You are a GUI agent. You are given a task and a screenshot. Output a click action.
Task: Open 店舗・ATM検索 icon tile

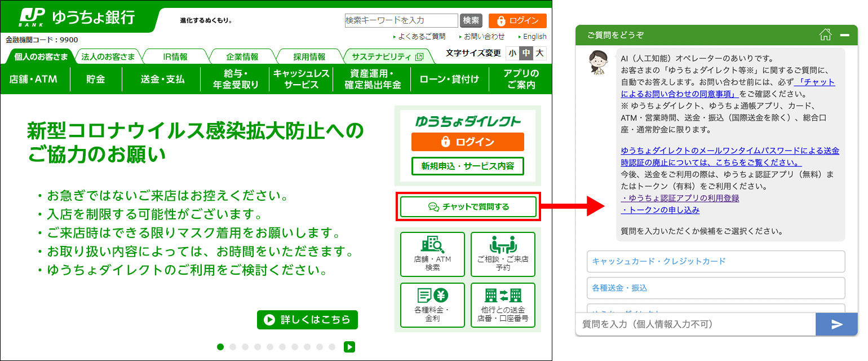point(432,254)
